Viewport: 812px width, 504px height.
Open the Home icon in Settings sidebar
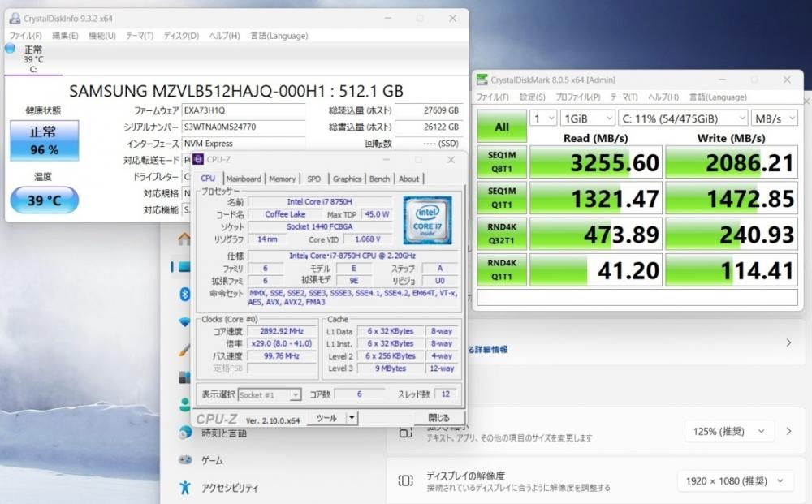(184, 239)
